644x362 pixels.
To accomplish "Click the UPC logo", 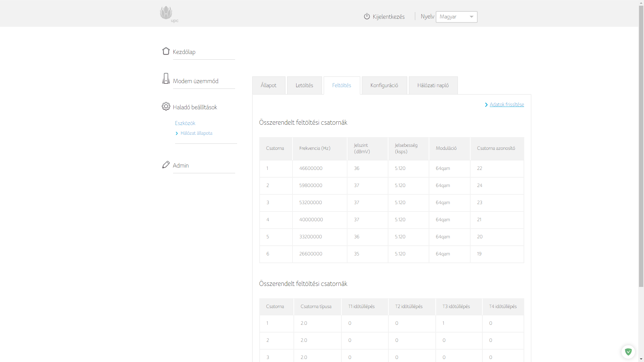I will click(169, 14).
